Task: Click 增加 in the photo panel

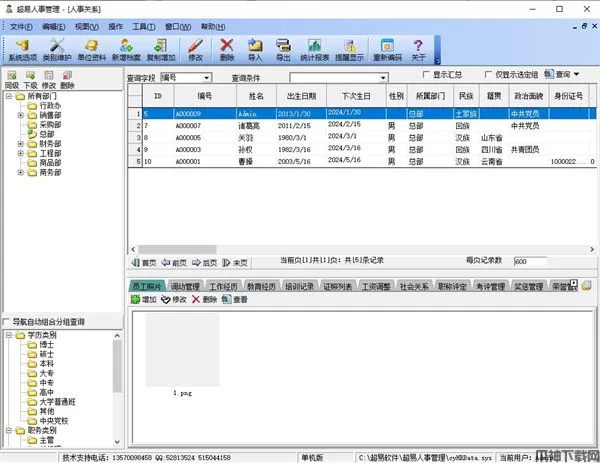Action: (x=144, y=299)
